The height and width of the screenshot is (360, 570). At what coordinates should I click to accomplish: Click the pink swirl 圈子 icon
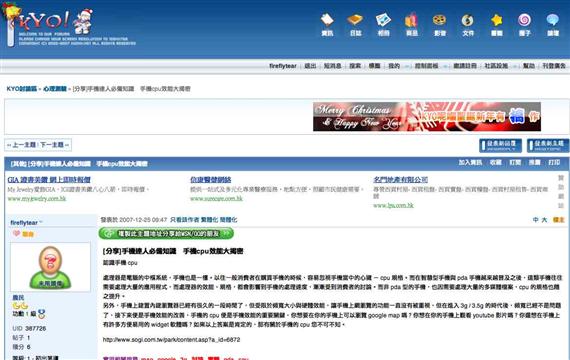(x=525, y=25)
